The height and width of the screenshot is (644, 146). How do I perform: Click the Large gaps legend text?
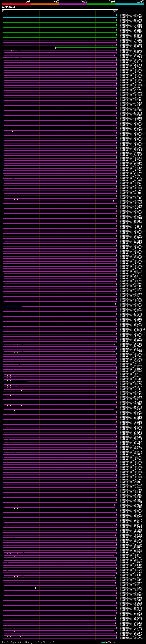tap(28, 642)
